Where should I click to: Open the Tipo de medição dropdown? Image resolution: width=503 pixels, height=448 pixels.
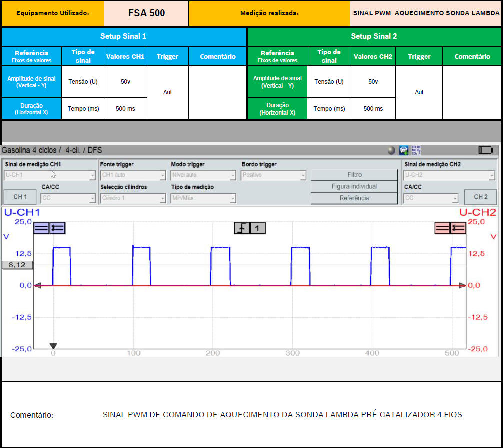coord(203,198)
